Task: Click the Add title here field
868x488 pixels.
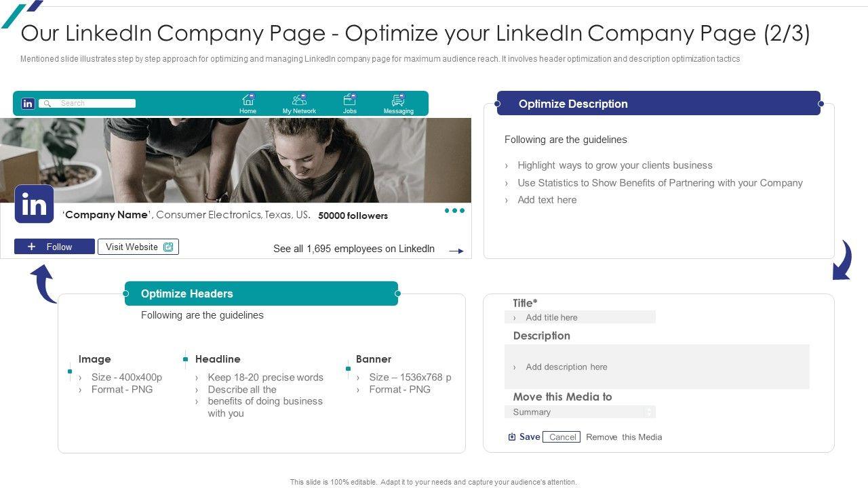Action: [580, 317]
